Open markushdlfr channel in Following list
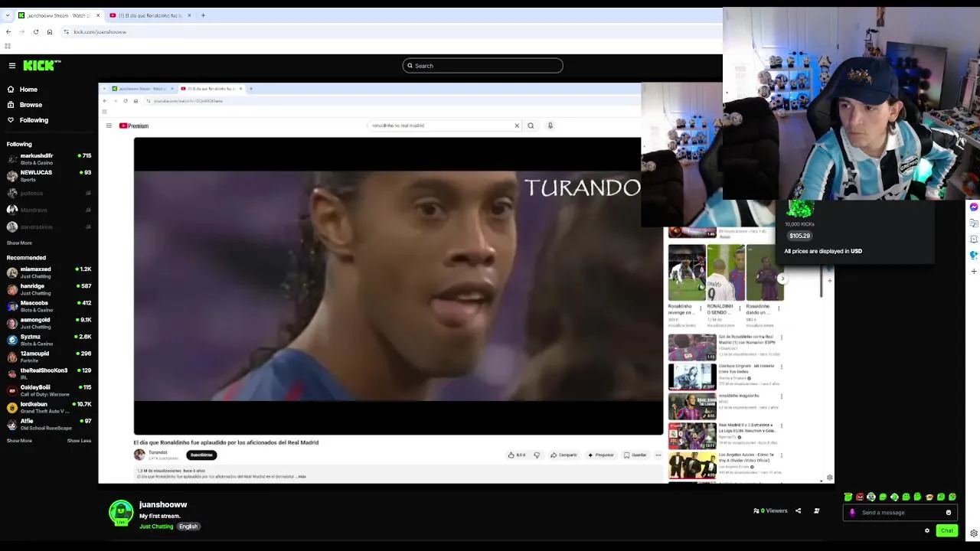 pyautogui.click(x=49, y=159)
